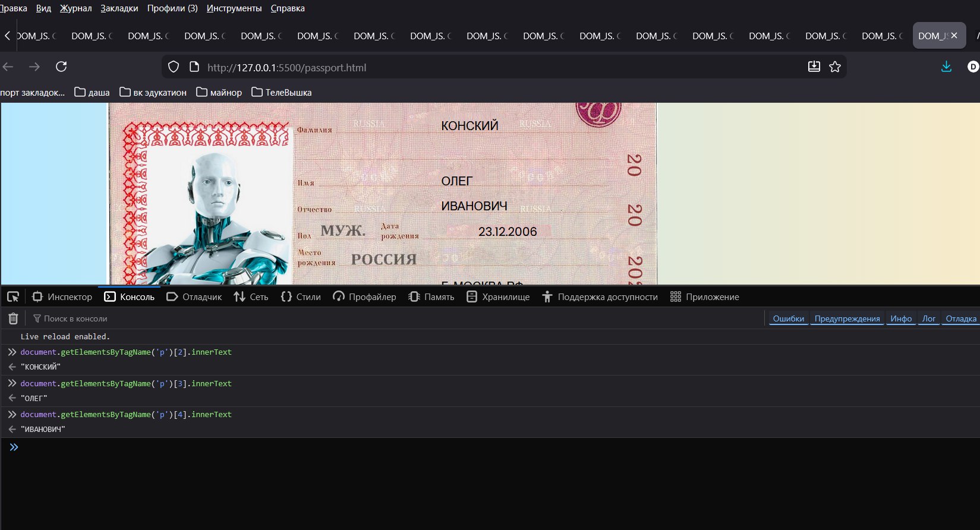Viewport: 980px width, 530px height.
Task: Click the birth date 23.12.2006
Action: (508, 232)
